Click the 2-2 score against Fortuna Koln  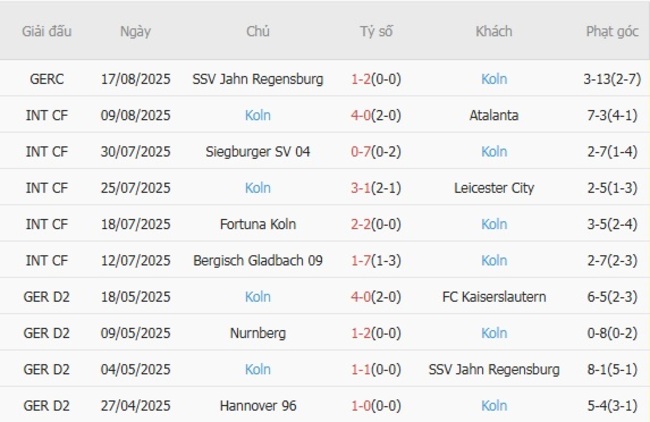(362, 224)
